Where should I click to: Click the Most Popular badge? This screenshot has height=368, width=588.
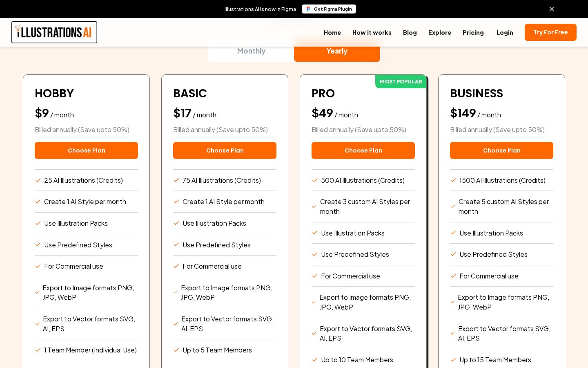[x=401, y=81]
